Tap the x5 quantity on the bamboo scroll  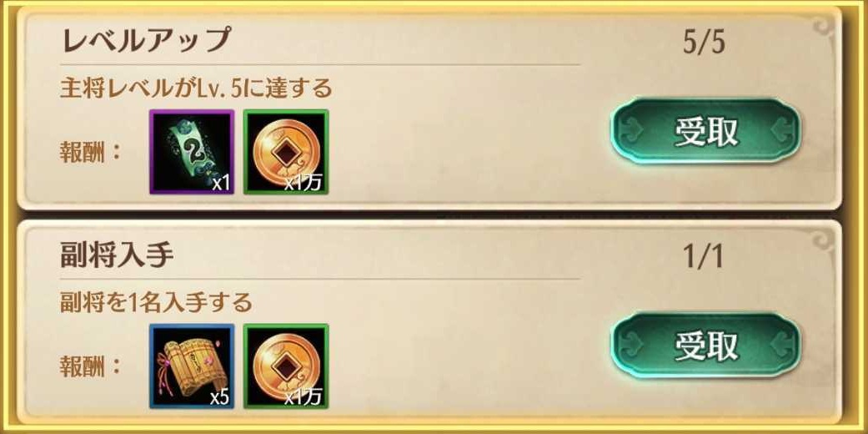(x=220, y=398)
